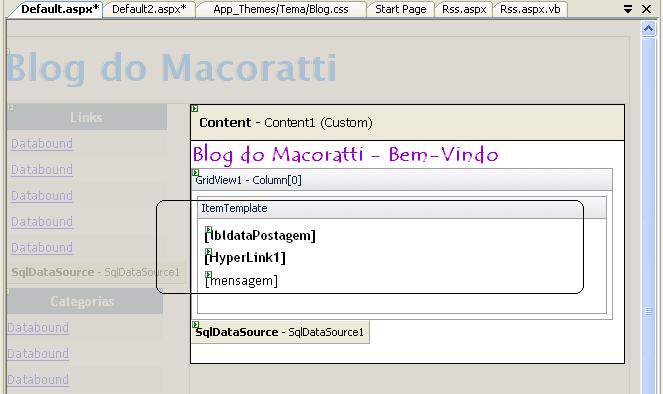
Task: Click first Databound link under Links
Action: pyautogui.click(x=42, y=144)
